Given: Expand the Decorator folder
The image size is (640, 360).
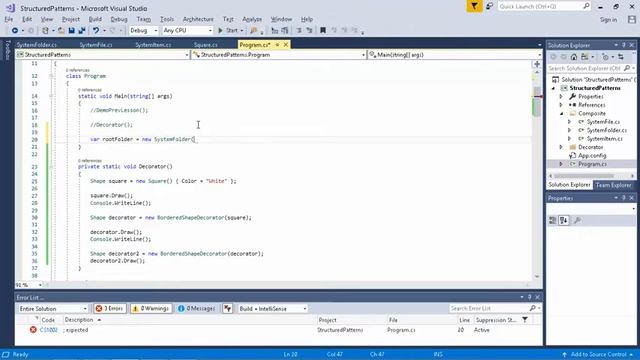Looking at the screenshot, I should 561,147.
